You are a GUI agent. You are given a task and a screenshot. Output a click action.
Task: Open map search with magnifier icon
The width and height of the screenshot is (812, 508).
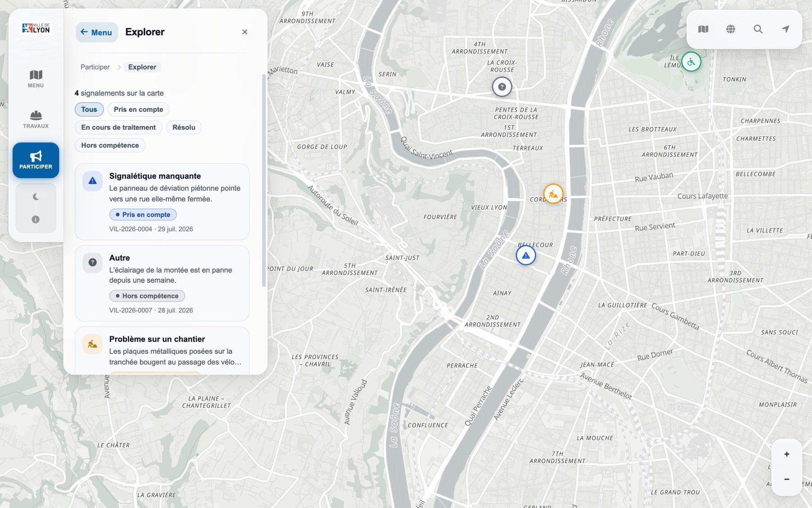coord(758,29)
